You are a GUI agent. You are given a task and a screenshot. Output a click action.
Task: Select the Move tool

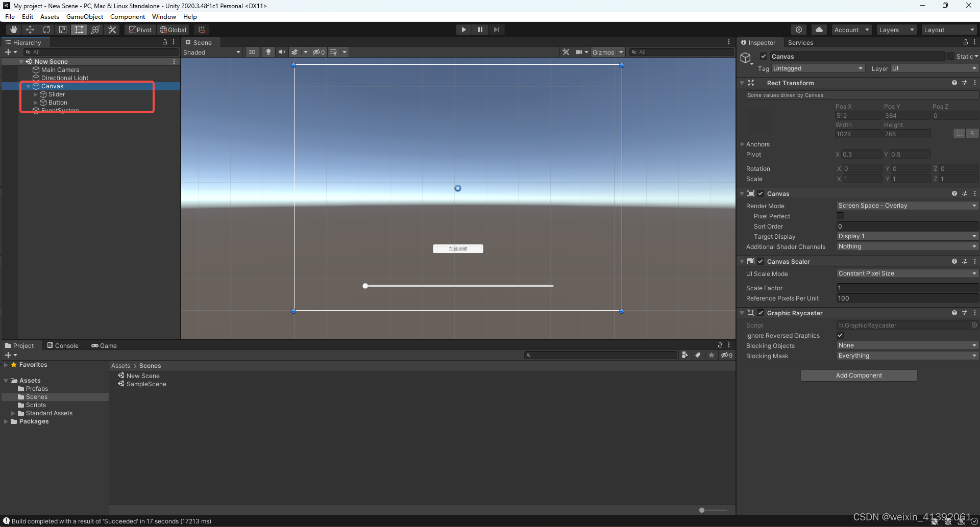tap(30, 29)
